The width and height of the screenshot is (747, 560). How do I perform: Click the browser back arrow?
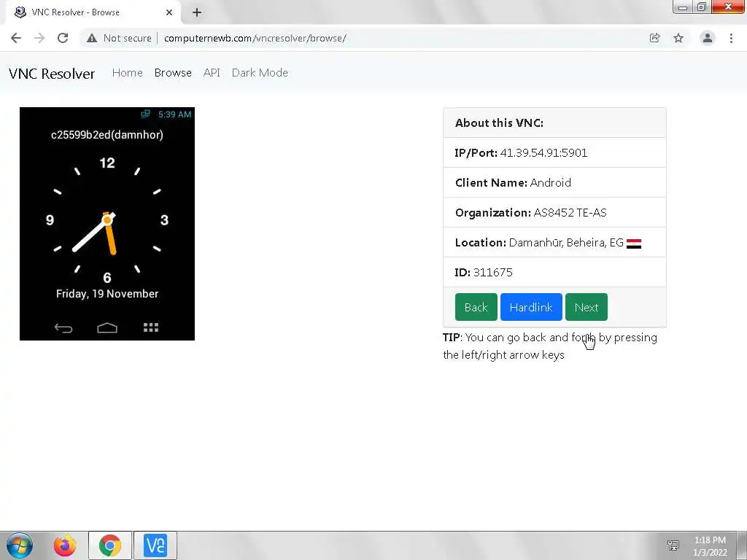(16, 38)
